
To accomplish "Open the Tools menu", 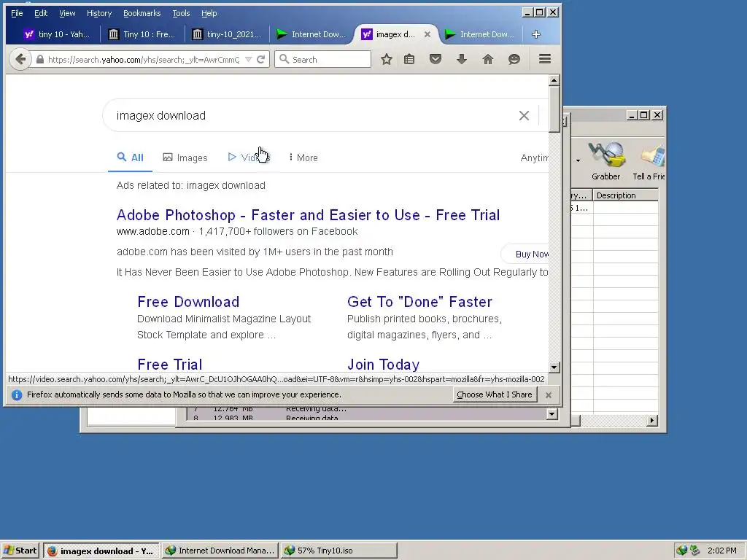I will (x=181, y=13).
